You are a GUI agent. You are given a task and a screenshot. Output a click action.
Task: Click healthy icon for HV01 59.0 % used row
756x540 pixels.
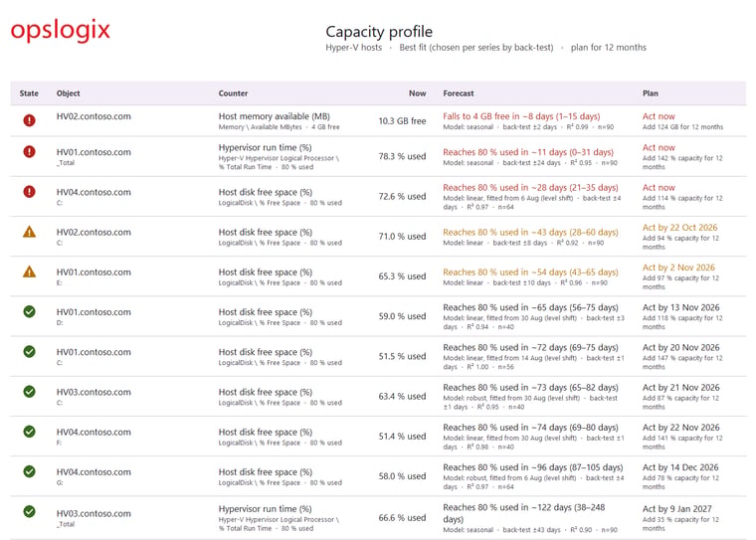click(30, 311)
